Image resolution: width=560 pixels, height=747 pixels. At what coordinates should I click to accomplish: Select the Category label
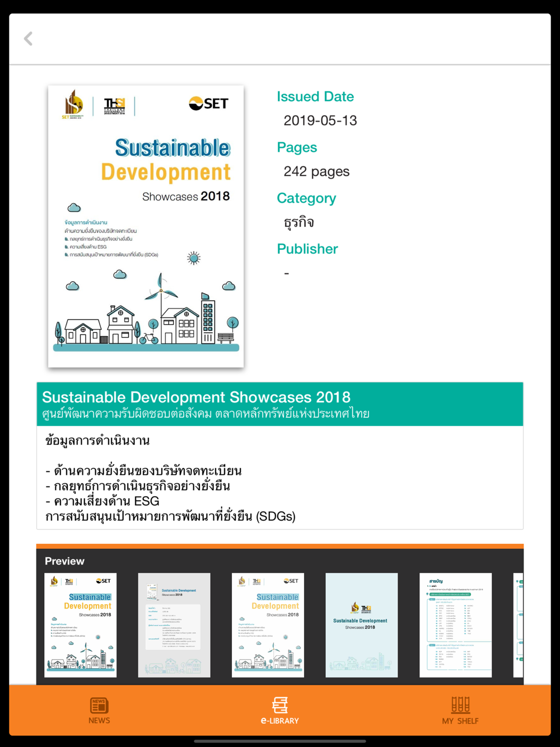tap(306, 198)
